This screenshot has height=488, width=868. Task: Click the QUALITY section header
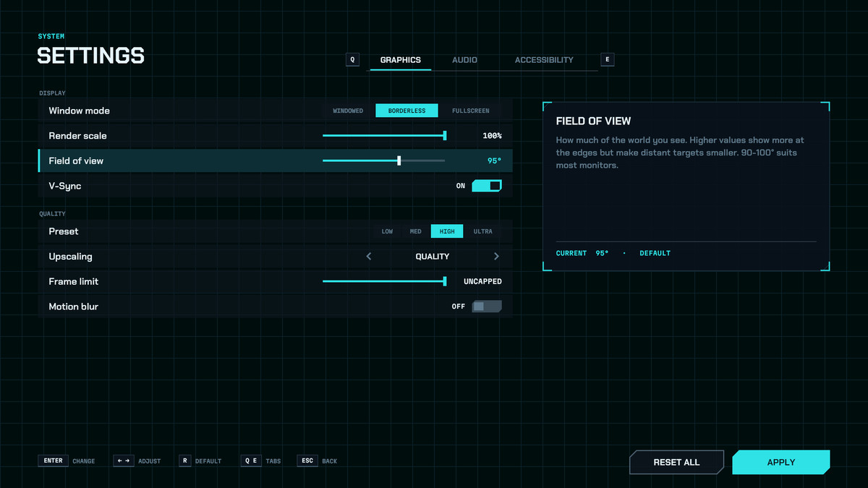(52, 214)
